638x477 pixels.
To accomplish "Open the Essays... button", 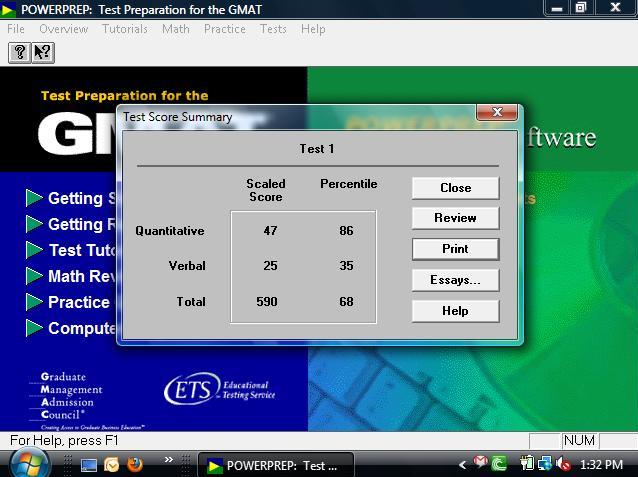I will tap(455, 280).
